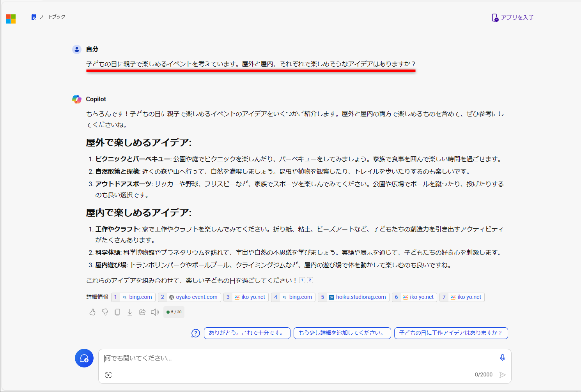The height and width of the screenshot is (392, 581).
Task: Start a new chat with the blue chat icon
Action: (x=84, y=358)
